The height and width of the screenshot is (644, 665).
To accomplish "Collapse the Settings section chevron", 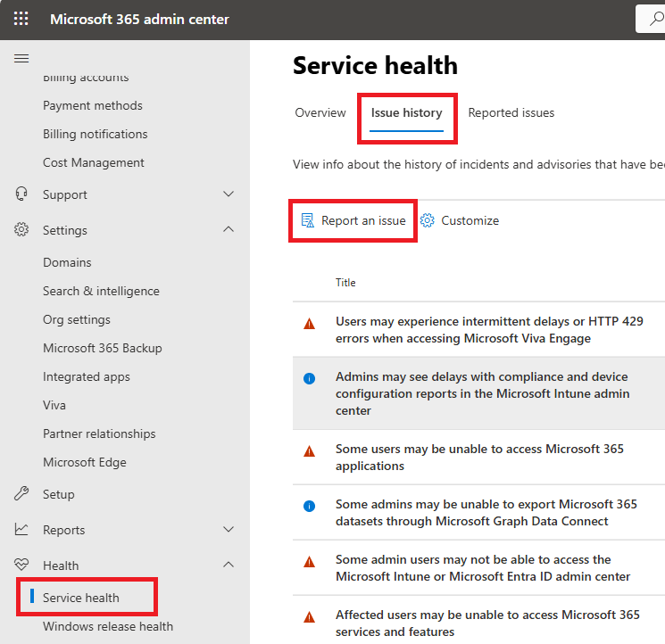I will [x=229, y=229].
